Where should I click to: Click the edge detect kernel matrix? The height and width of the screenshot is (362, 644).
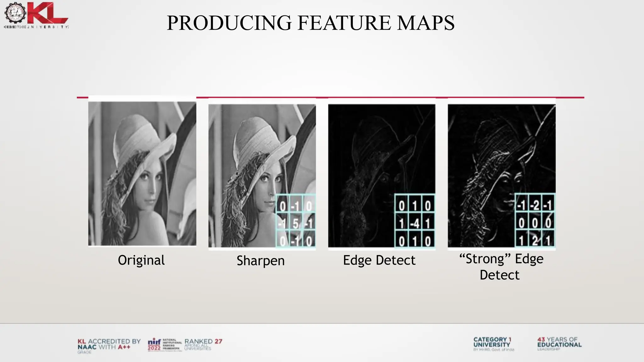415,221
